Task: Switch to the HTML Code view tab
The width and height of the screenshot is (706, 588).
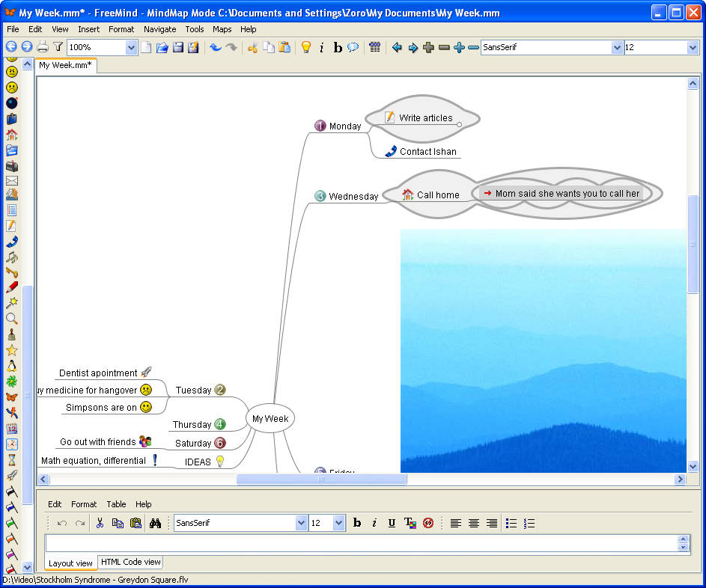Action: coord(130,563)
